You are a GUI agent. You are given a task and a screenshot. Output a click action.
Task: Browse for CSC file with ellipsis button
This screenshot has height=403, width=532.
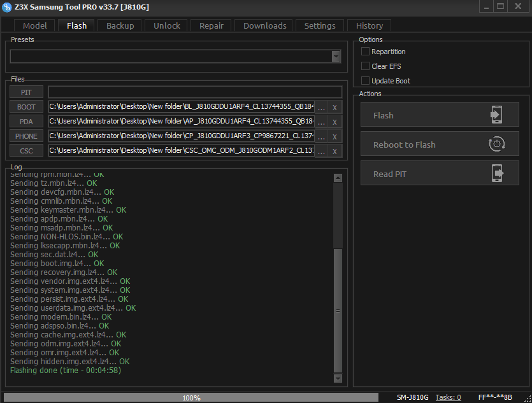pos(321,151)
